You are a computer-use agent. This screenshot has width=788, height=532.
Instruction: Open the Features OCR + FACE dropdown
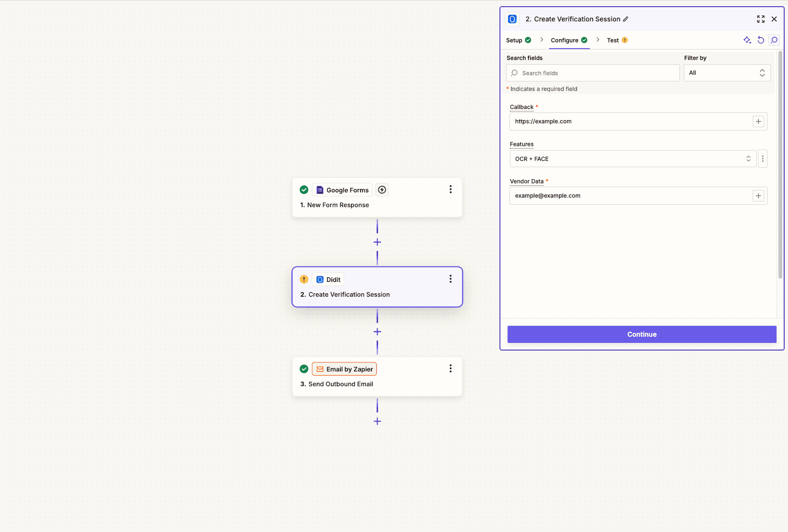[x=633, y=159]
